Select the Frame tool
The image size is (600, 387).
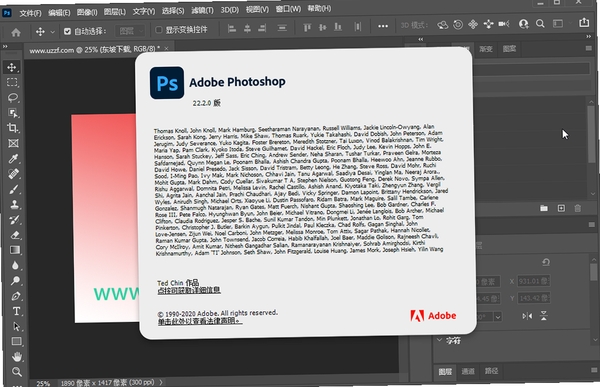coord(13,143)
